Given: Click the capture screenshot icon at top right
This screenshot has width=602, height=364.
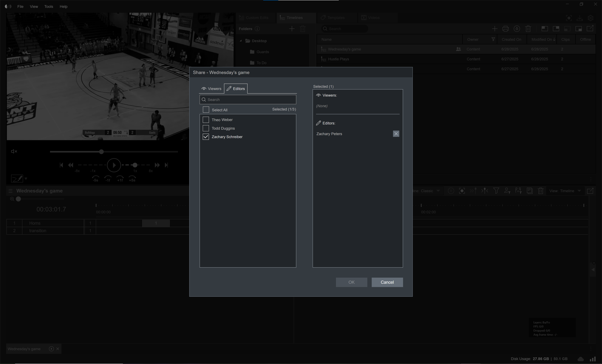Looking at the screenshot, I should click(569, 18).
